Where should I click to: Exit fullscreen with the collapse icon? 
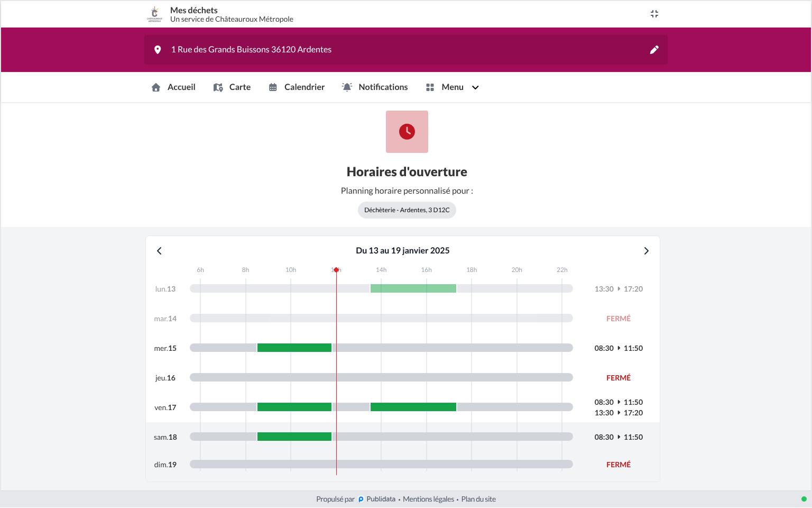(654, 14)
